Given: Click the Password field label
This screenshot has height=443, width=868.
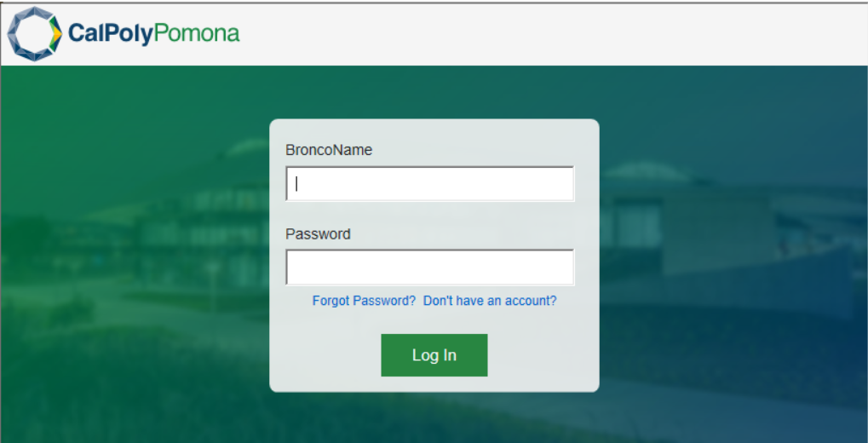Looking at the screenshot, I should (x=318, y=233).
